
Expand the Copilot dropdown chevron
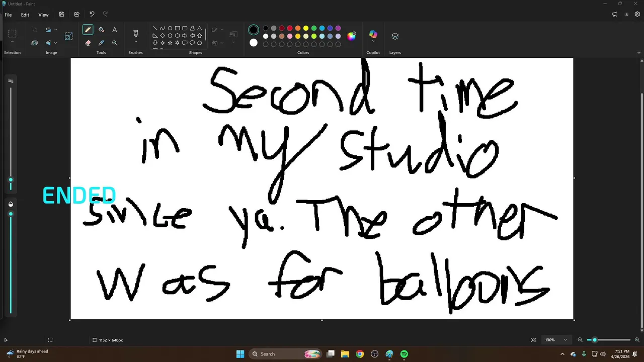[x=373, y=41]
